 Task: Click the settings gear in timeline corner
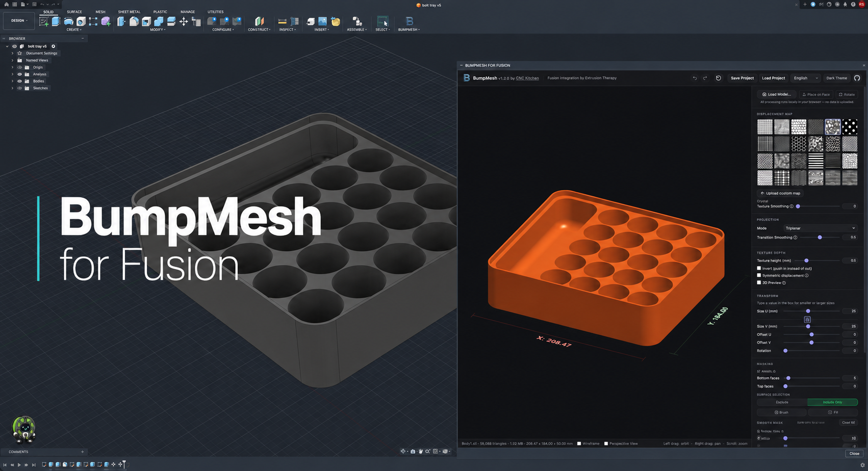[862, 464]
